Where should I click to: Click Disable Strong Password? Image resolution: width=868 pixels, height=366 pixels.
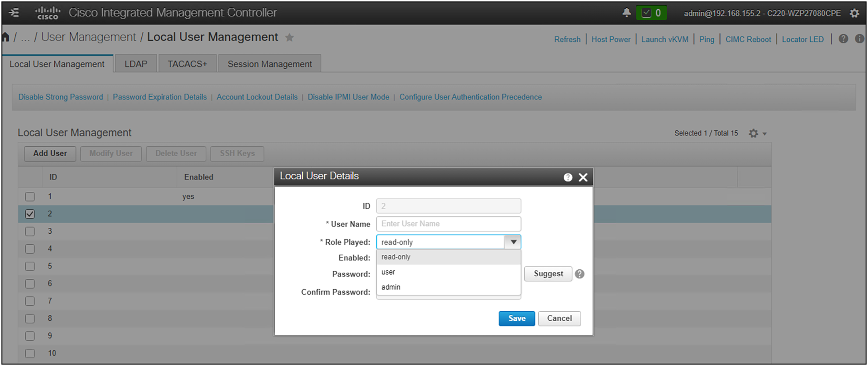click(61, 97)
